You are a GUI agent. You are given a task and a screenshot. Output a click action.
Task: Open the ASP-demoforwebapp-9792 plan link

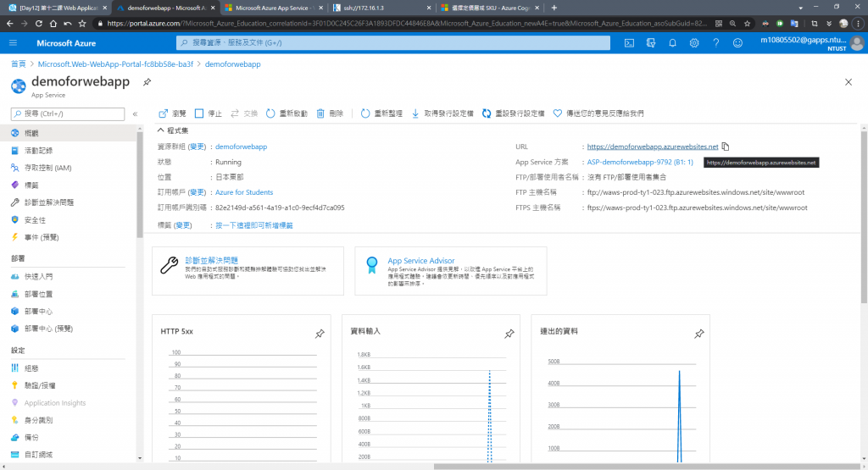click(640, 162)
